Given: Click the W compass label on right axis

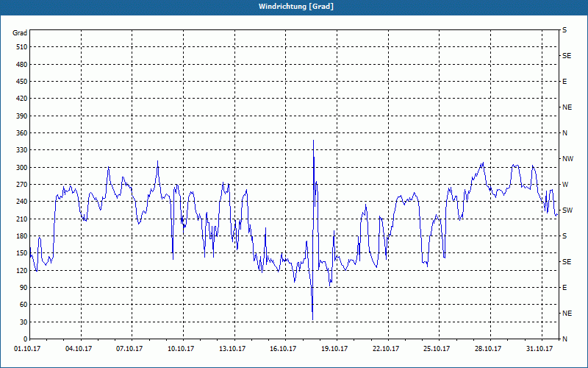Looking at the screenshot, I should click(x=565, y=185).
